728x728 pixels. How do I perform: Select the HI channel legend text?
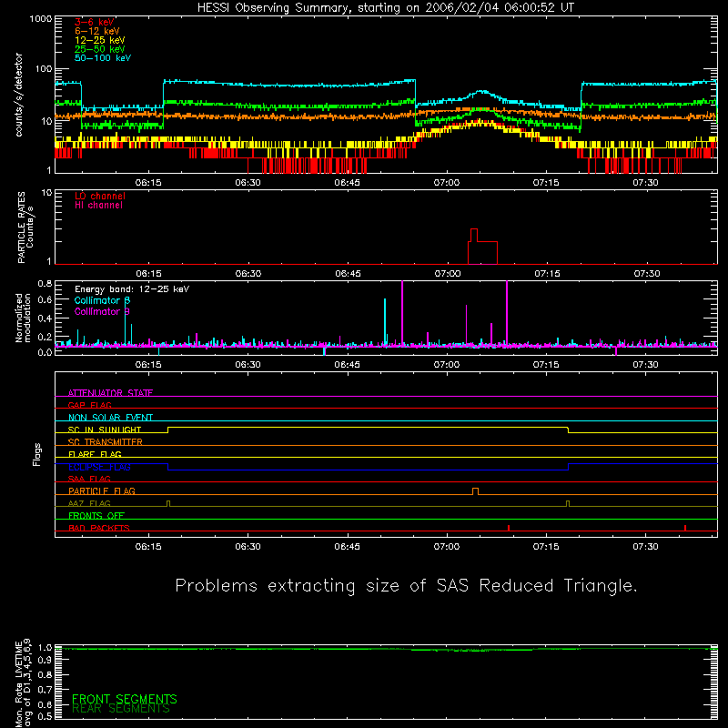click(98, 206)
